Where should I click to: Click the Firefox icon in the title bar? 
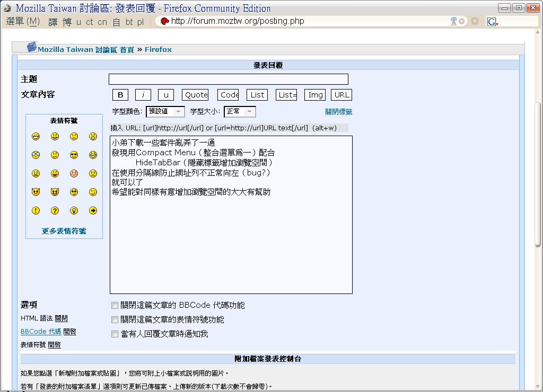click(x=7, y=8)
